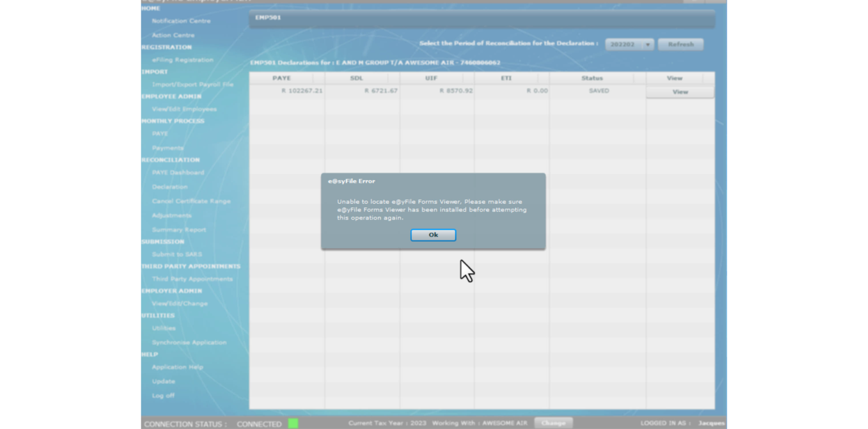Screen dimensions: 868x429
Task: Open Summary Report menu item
Action: tap(179, 230)
